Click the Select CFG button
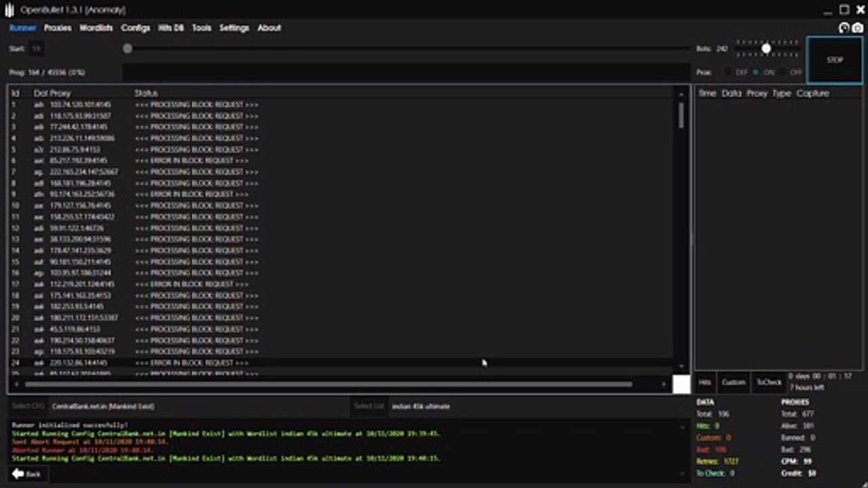 [x=28, y=406]
